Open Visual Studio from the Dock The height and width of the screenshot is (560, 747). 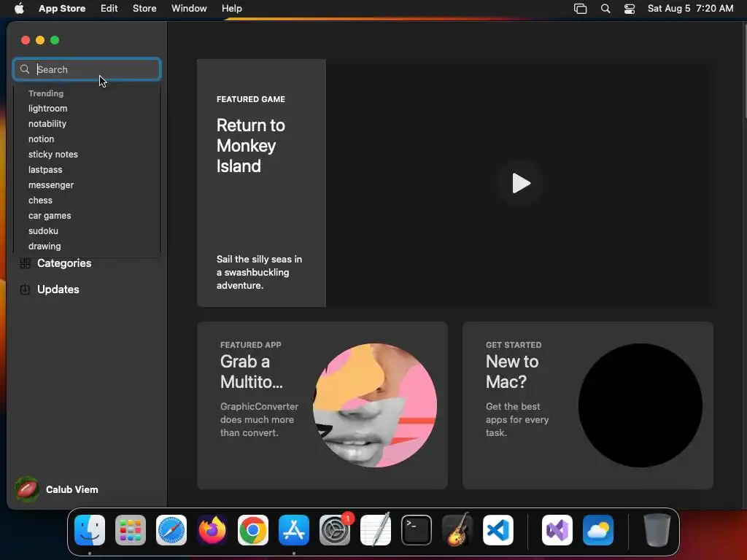click(557, 530)
